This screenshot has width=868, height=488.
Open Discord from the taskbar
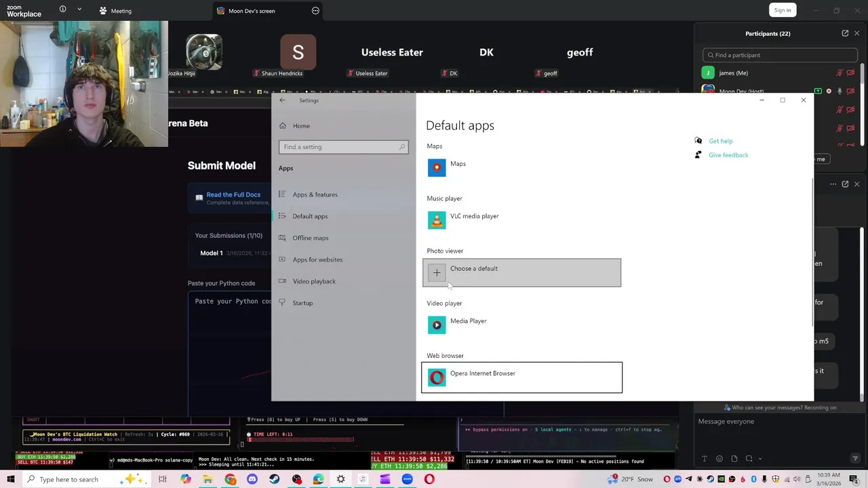click(252, 479)
